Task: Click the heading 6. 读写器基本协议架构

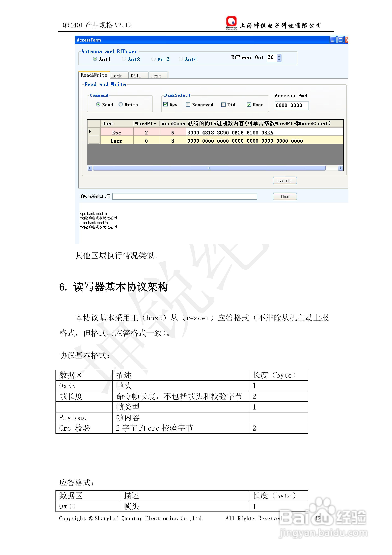Action: [114, 287]
